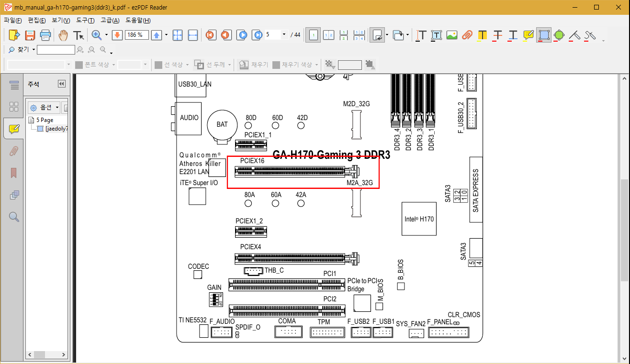
Task: Click the Insert image tool icon
Action: coord(452,35)
